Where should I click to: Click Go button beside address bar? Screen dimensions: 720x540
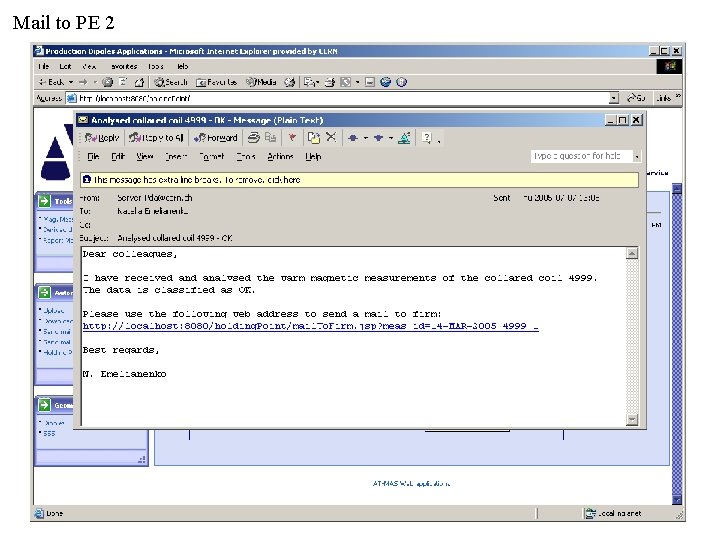click(x=636, y=98)
